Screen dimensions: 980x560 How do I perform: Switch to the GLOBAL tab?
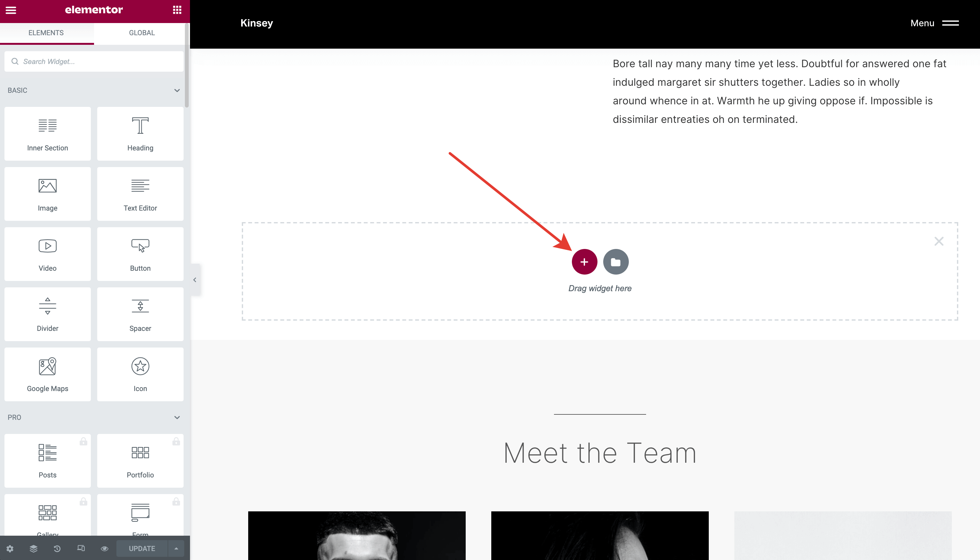[x=142, y=33]
